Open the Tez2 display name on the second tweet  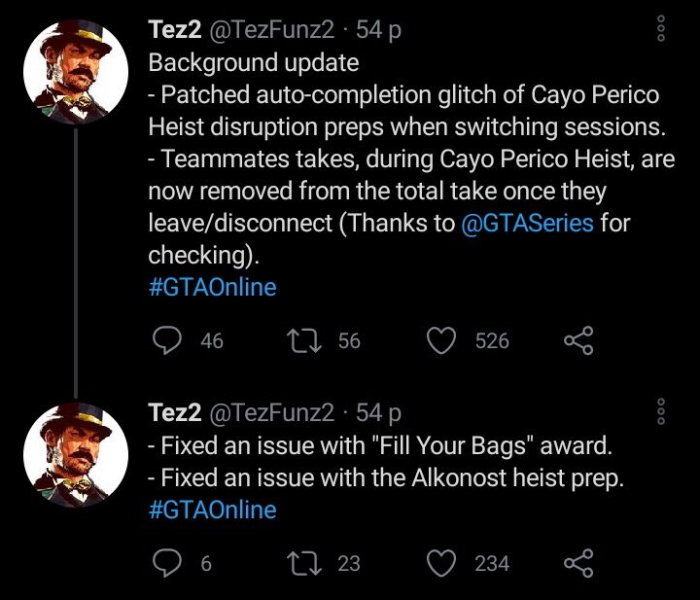[x=174, y=412]
